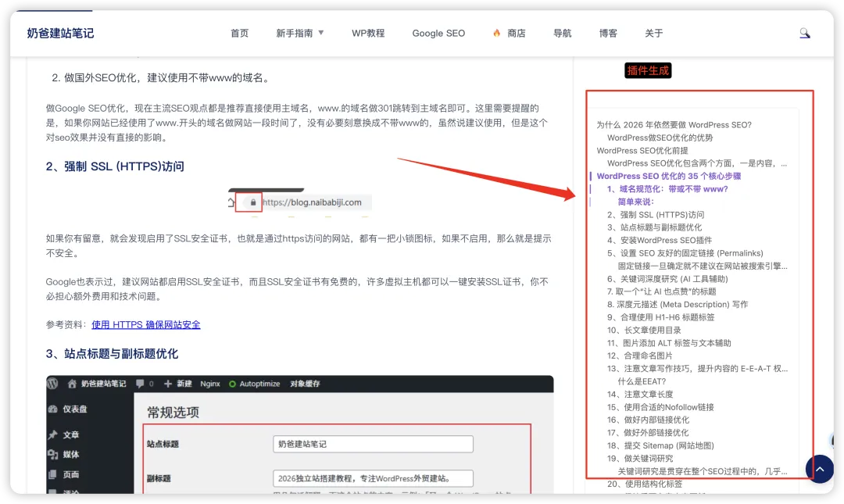
Task: Jump to 10、长文章使用目录 in TOC
Action: (x=644, y=330)
